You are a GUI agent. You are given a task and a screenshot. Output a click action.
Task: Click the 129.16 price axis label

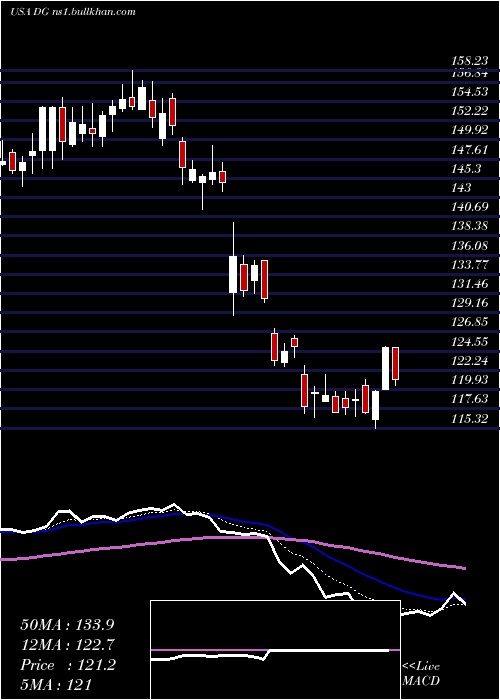click(x=470, y=303)
